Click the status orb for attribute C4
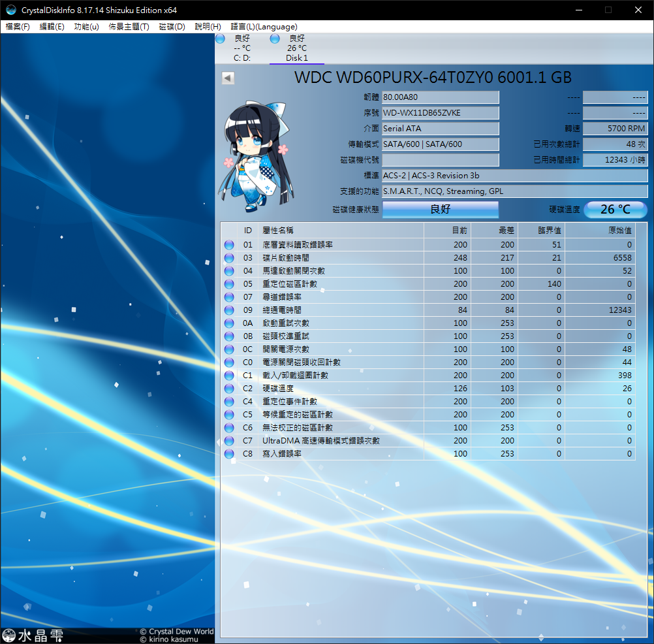 tap(229, 402)
